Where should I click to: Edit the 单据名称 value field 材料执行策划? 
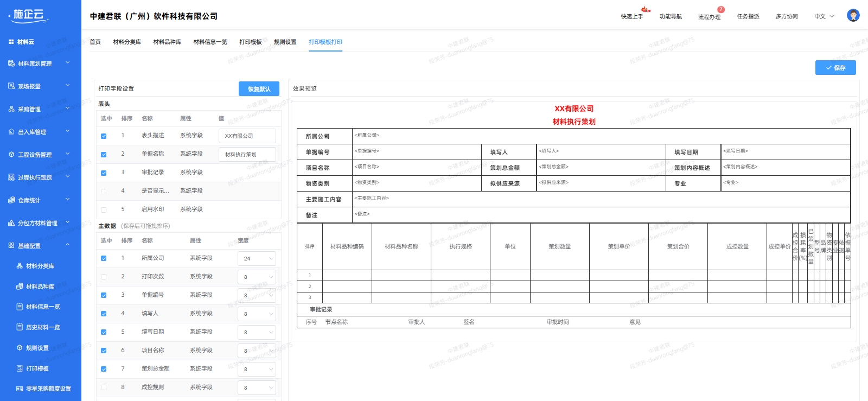247,155
